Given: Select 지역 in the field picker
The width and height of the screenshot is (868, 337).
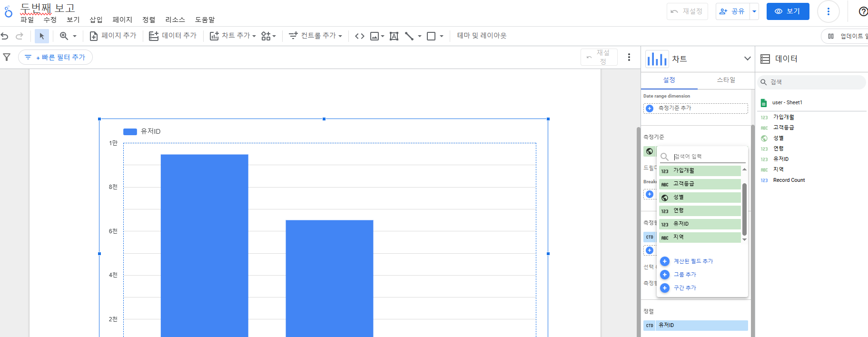Looking at the screenshot, I should coord(700,237).
